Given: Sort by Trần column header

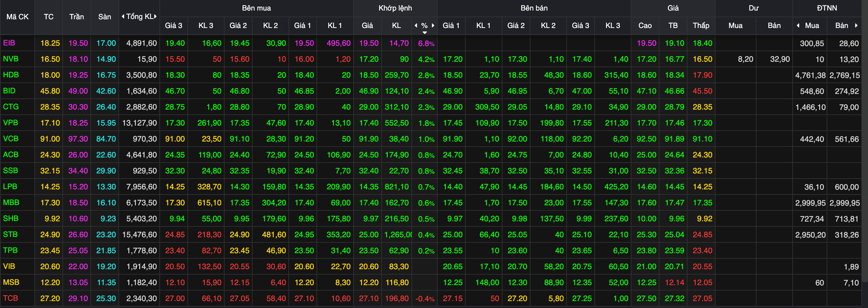Looking at the screenshot, I should tap(77, 17).
